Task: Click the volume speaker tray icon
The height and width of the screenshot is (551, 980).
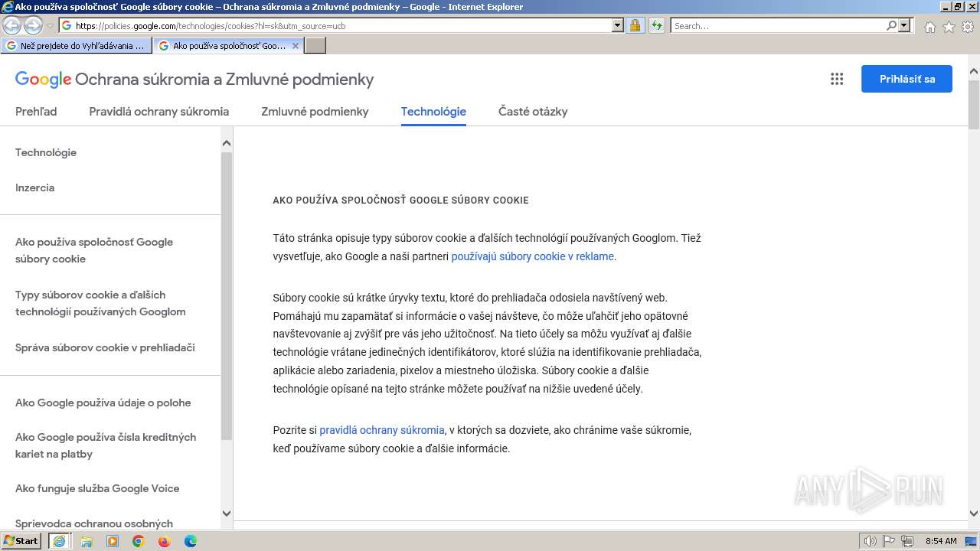Action: [871, 541]
